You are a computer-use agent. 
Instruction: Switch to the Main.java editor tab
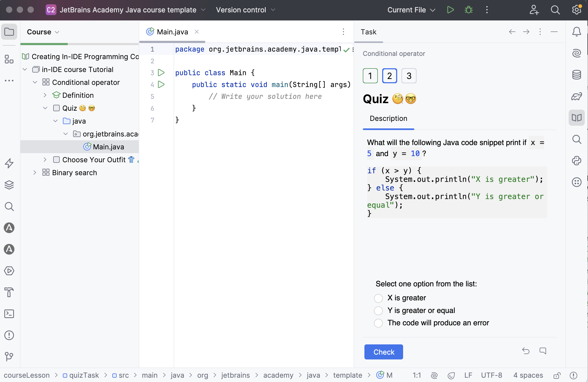coord(172,32)
